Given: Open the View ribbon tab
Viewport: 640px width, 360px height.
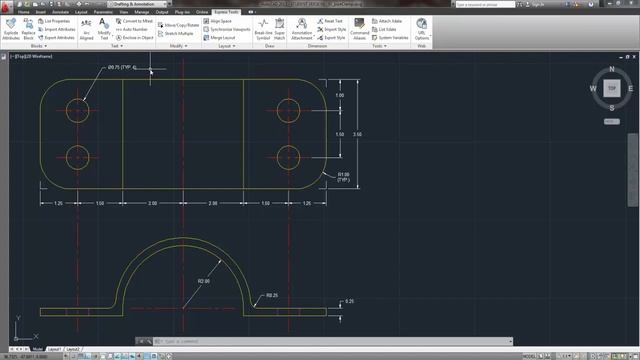Looking at the screenshot, I should coord(124,12).
